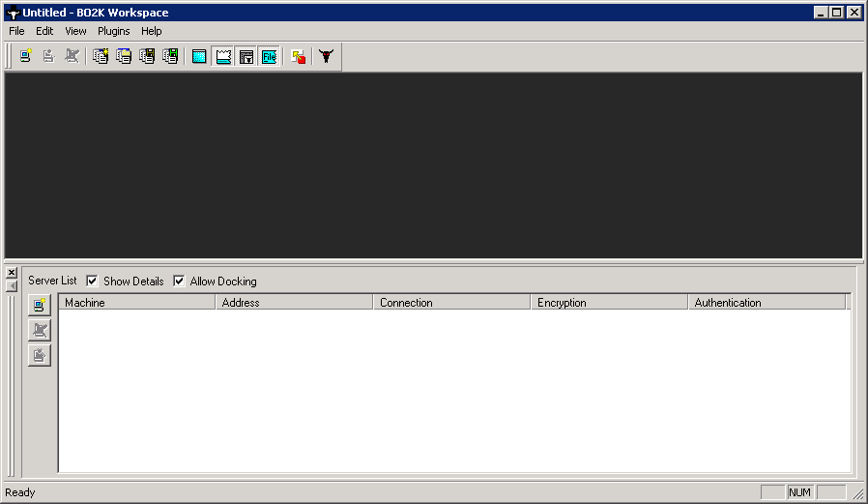Toggle the cyan File panel toolbar icon

click(x=269, y=57)
